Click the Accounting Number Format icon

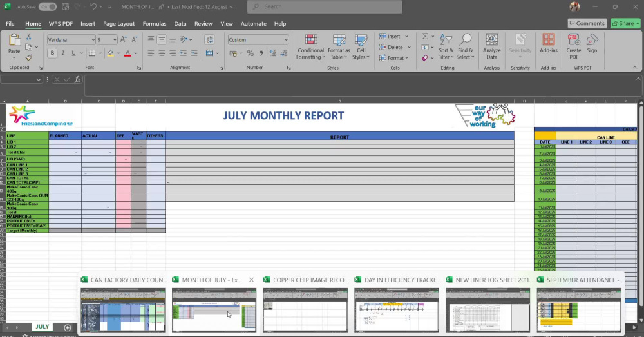pyautogui.click(x=233, y=53)
